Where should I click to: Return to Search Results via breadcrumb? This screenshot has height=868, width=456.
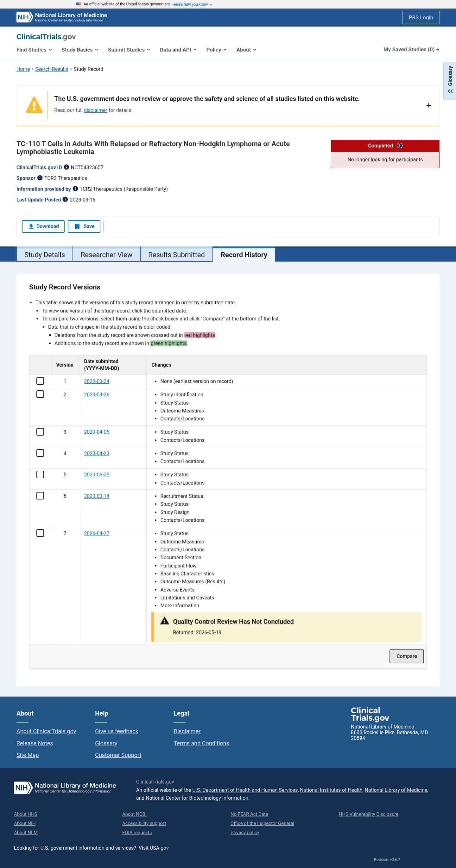coord(52,69)
